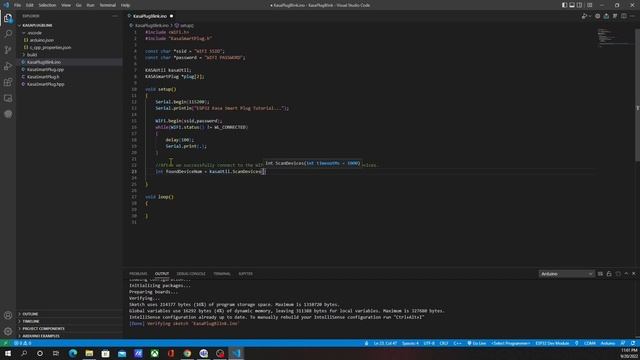Switch to the Terminal panel tab
Image resolution: width=640 pixels, height=360 pixels.
(x=222, y=274)
